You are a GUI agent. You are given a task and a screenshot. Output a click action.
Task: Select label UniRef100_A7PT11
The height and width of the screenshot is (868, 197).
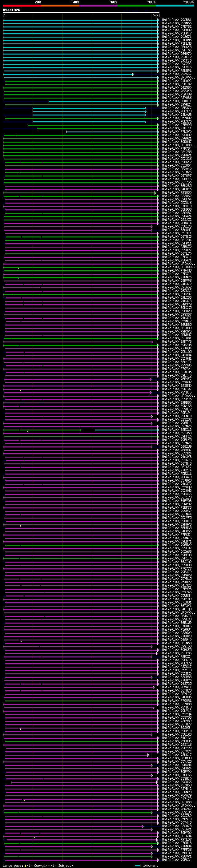click(x=176, y=128)
